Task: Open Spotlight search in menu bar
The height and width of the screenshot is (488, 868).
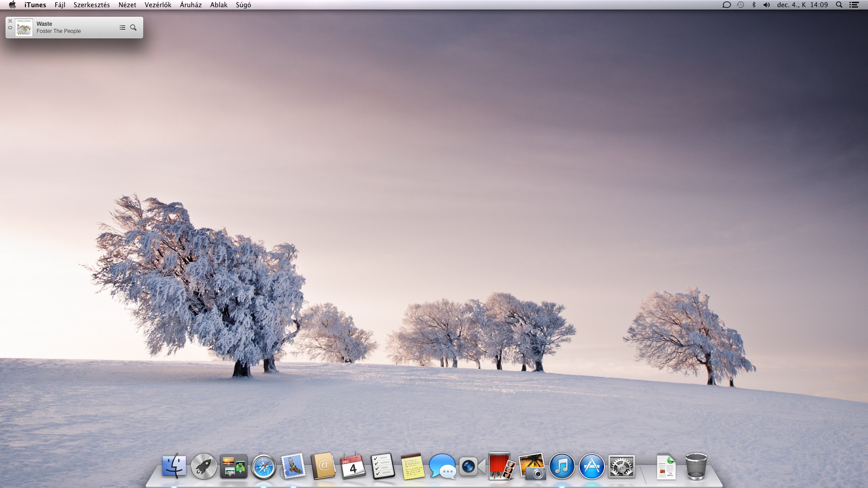Action: (839, 5)
